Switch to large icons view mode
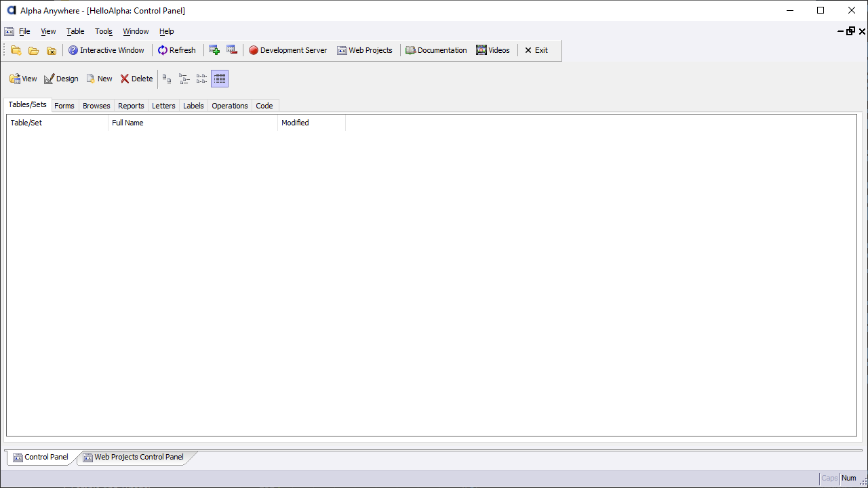This screenshot has height=488, width=868. (x=167, y=79)
